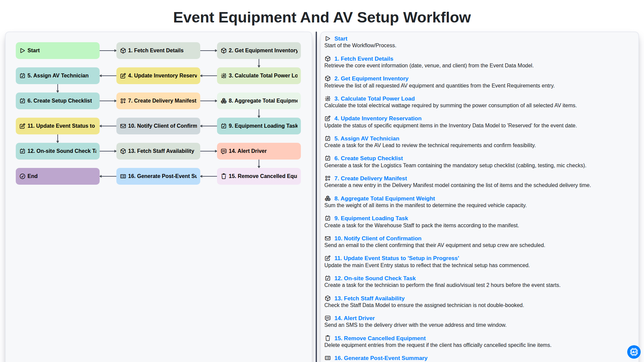This screenshot has height=362, width=644.
Task: Click the play icon beside Start in list
Action: pyautogui.click(x=328, y=39)
